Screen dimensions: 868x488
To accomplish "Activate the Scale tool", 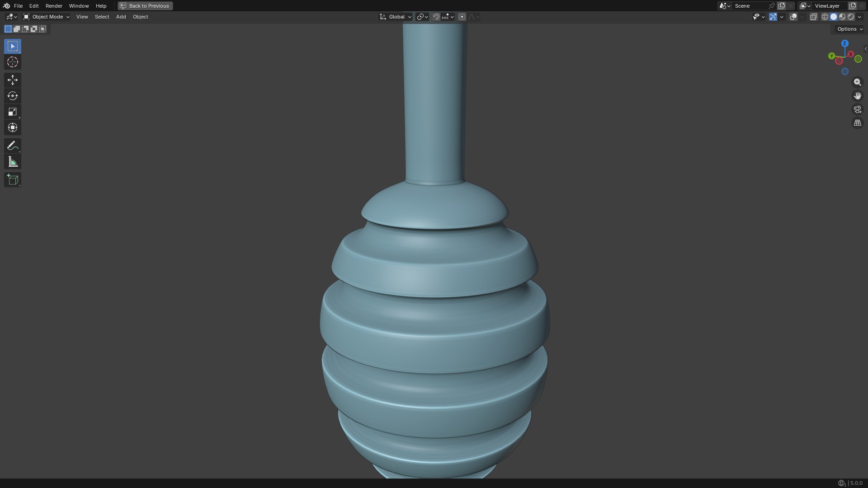I will 13,112.
